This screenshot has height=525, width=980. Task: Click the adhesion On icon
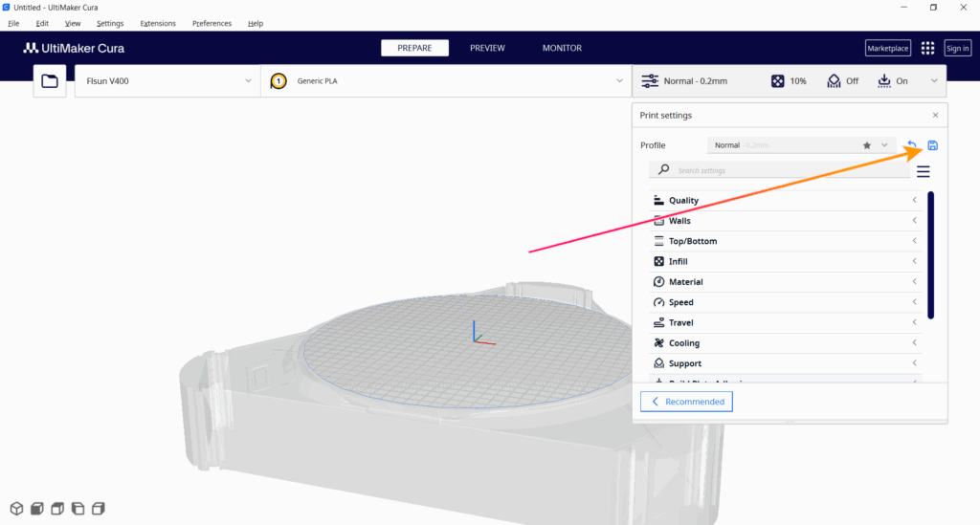click(883, 81)
